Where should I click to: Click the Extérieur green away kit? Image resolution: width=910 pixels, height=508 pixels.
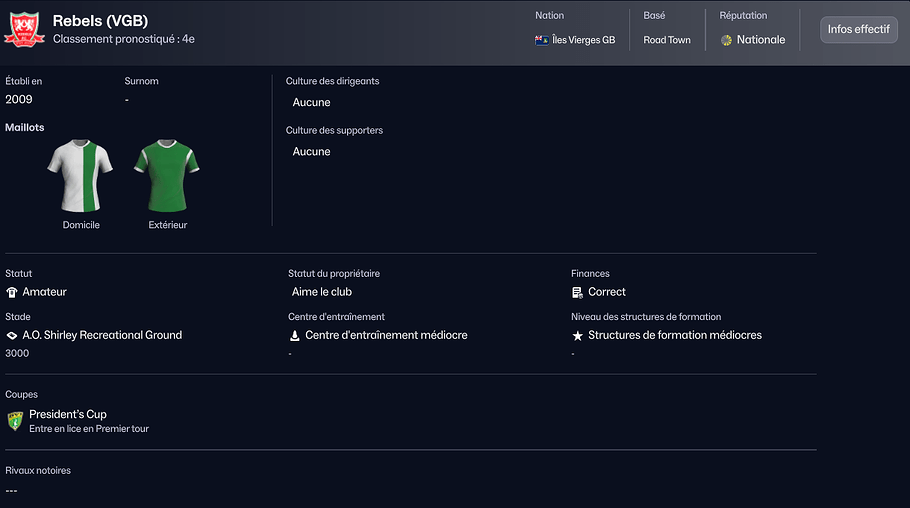tap(167, 176)
